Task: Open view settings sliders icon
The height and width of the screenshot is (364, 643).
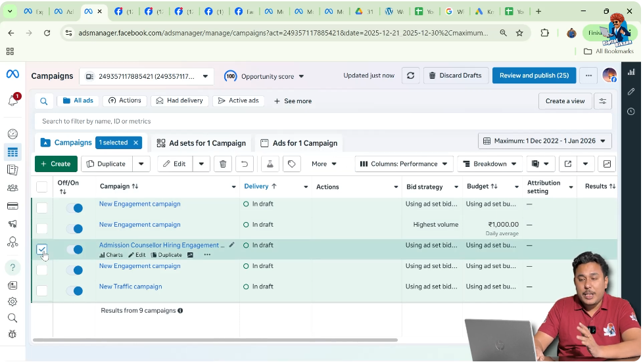Action: (x=603, y=101)
